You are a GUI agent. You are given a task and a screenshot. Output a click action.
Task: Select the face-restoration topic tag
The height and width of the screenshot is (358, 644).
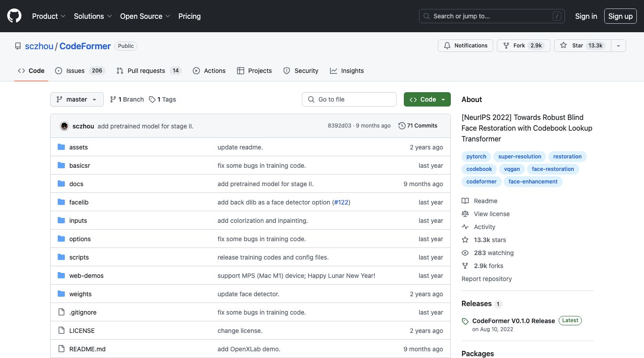pyautogui.click(x=553, y=169)
